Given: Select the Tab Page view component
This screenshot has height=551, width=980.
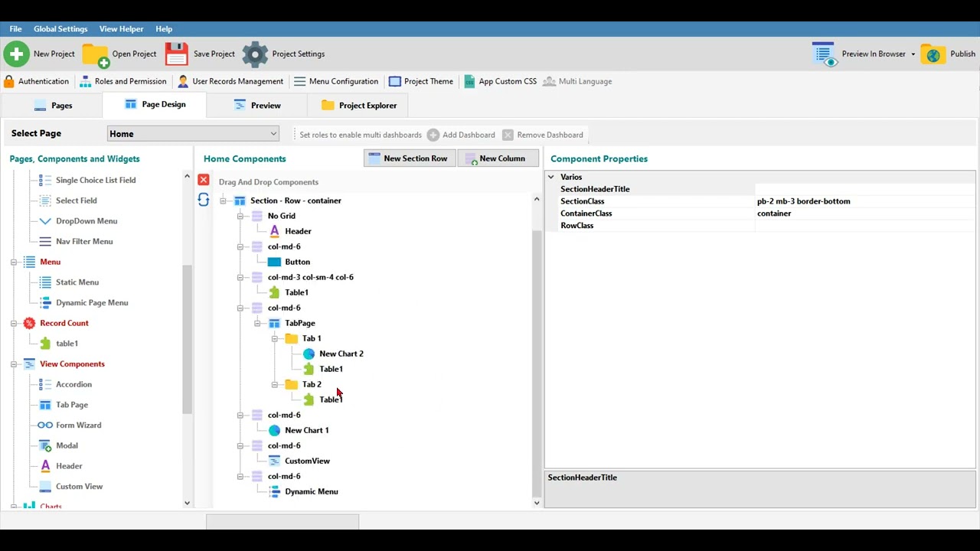Looking at the screenshot, I should (x=72, y=405).
